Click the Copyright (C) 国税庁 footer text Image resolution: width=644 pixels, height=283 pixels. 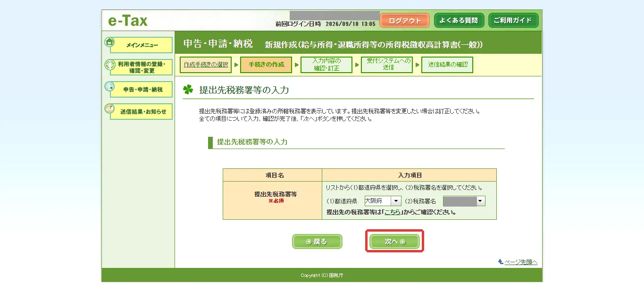[x=322, y=275]
